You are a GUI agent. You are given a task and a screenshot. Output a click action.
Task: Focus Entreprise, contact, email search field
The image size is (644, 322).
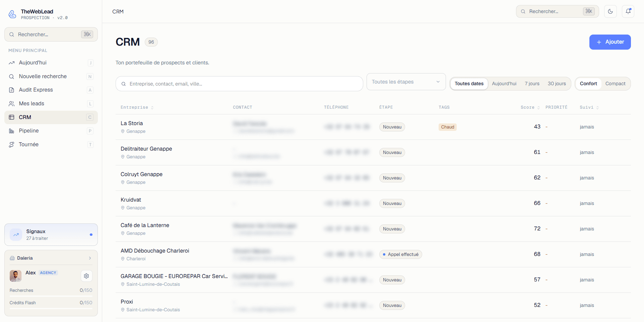[239, 84]
